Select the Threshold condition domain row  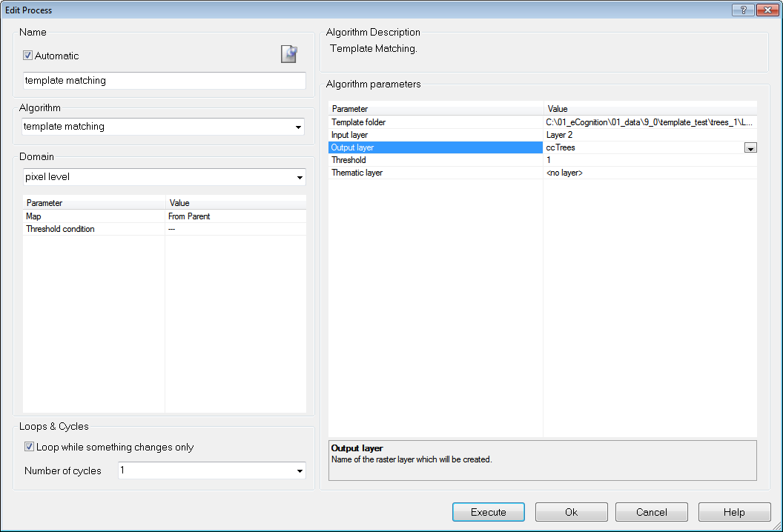(93, 229)
